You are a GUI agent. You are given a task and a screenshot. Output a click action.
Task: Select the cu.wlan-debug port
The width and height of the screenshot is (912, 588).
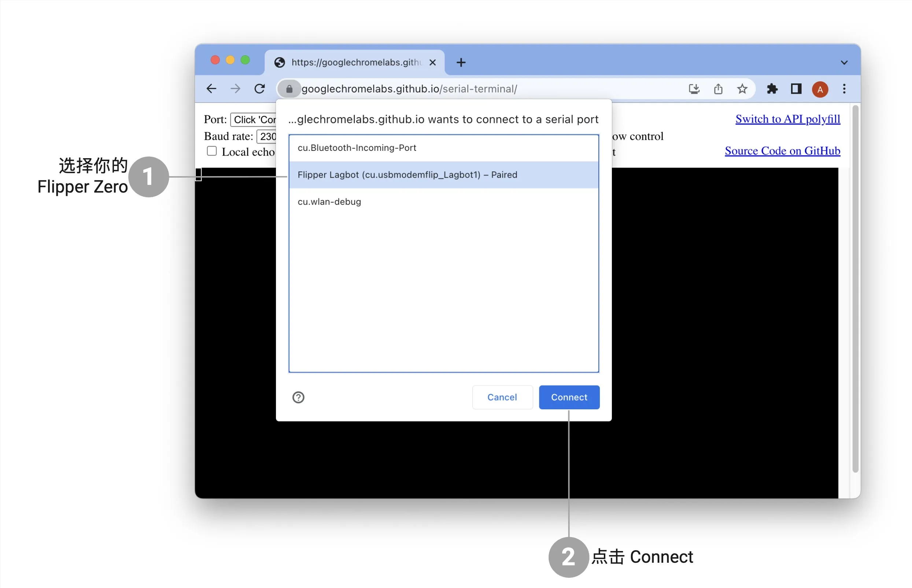click(x=444, y=202)
